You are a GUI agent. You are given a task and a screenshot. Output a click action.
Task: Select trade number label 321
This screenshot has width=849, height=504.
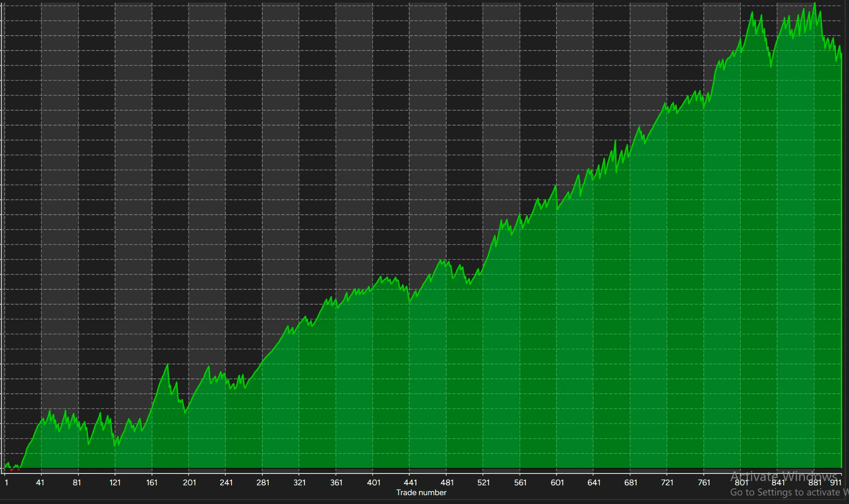click(x=300, y=482)
